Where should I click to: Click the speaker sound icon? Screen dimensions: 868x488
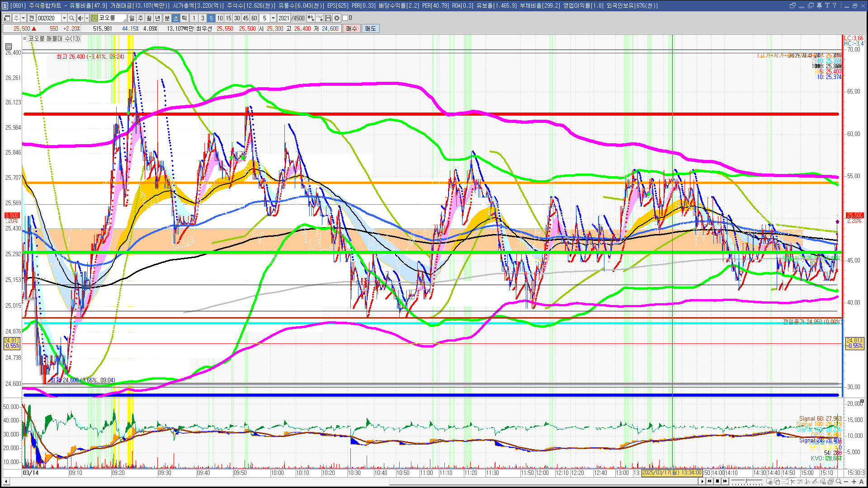click(80, 18)
